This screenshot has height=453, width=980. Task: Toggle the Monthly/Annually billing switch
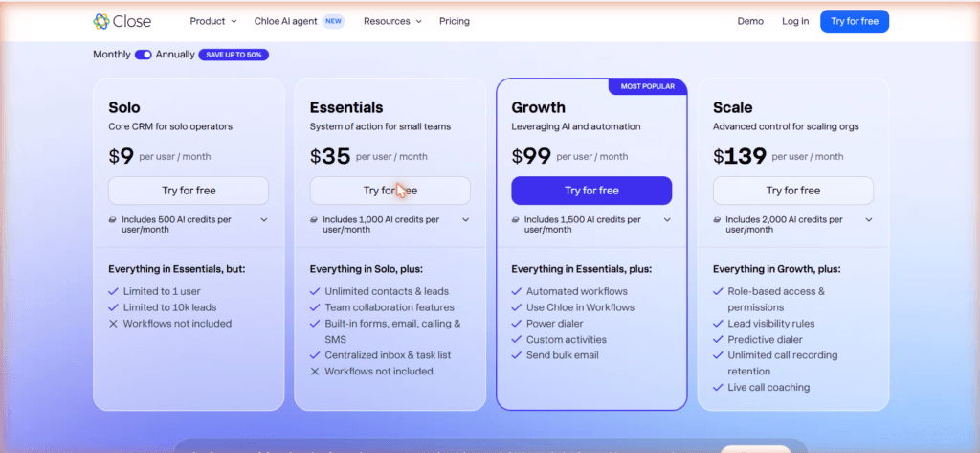tap(144, 55)
